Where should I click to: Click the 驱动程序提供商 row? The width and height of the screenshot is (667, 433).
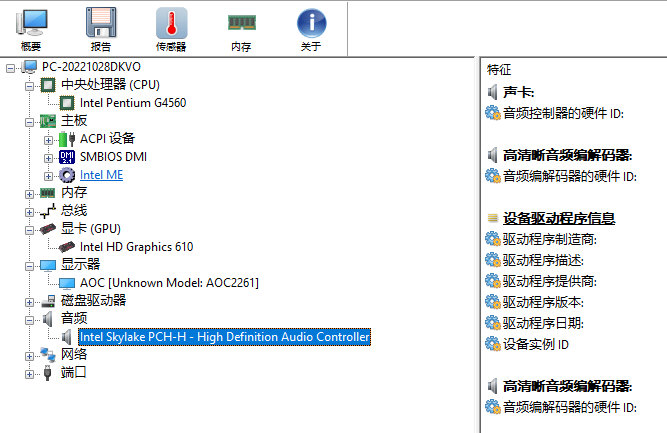click(541, 281)
